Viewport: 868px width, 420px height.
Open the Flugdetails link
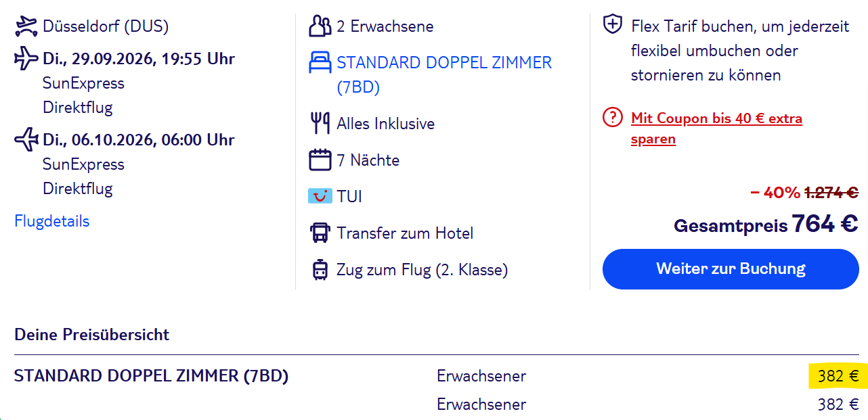pyautogui.click(x=51, y=221)
